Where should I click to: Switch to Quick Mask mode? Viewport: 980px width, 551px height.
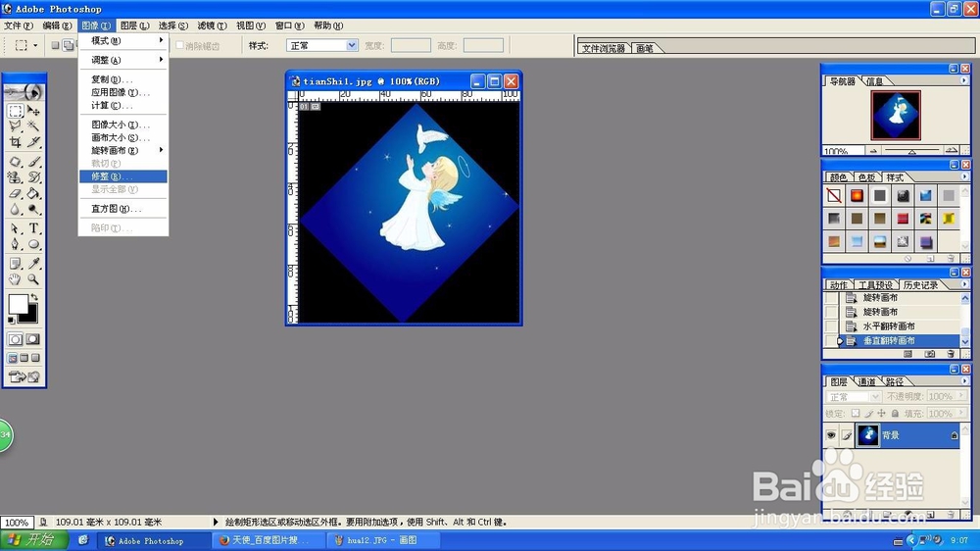click(x=33, y=339)
